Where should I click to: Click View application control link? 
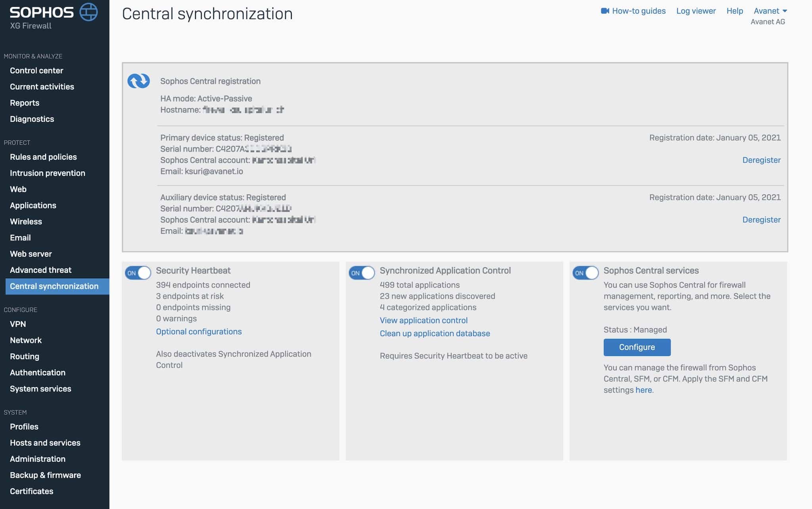[x=423, y=320]
